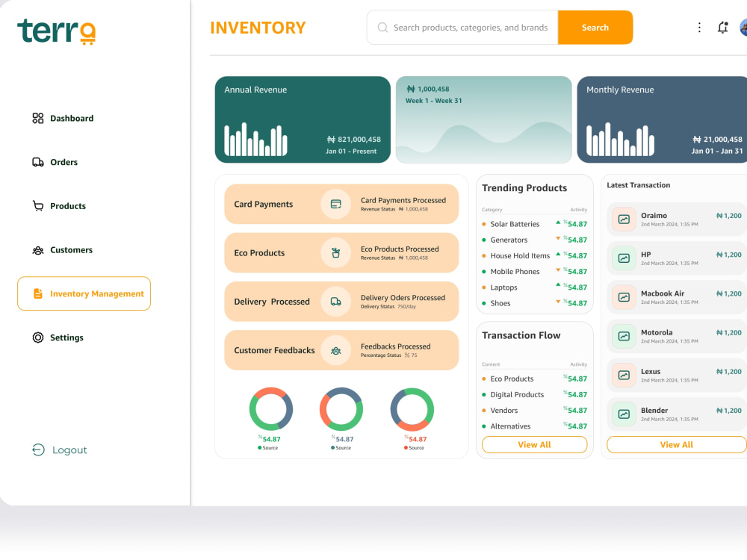The image size is (747, 560).
Task: Click the Delivery Processed truck icon
Action: pyautogui.click(x=336, y=302)
